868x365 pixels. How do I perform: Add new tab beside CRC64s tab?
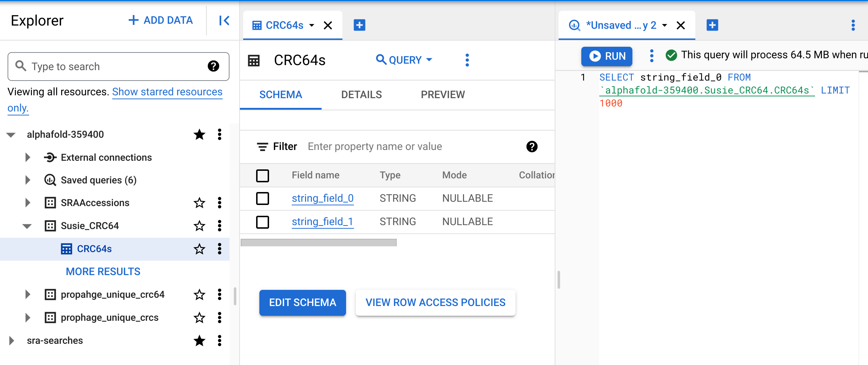coord(359,25)
